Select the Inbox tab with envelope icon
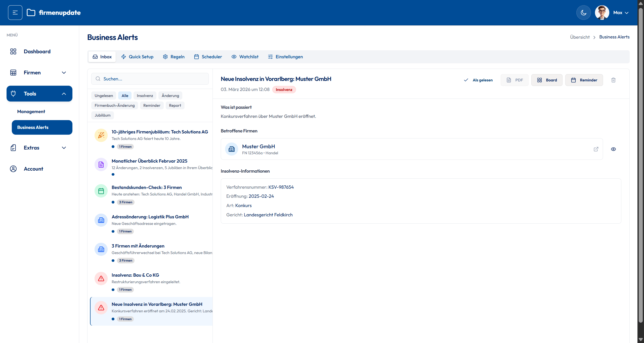Viewport: 644px width, 343px height. [x=102, y=57]
